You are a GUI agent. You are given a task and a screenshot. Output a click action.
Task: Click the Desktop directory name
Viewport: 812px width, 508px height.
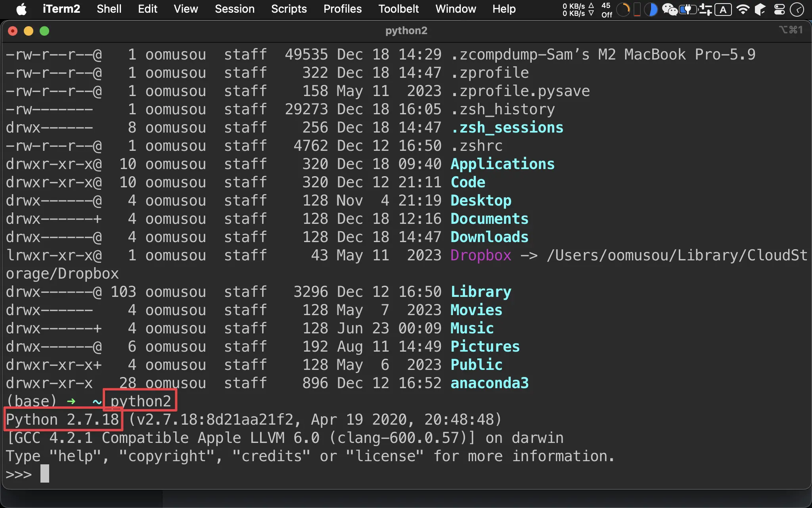[x=481, y=201]
